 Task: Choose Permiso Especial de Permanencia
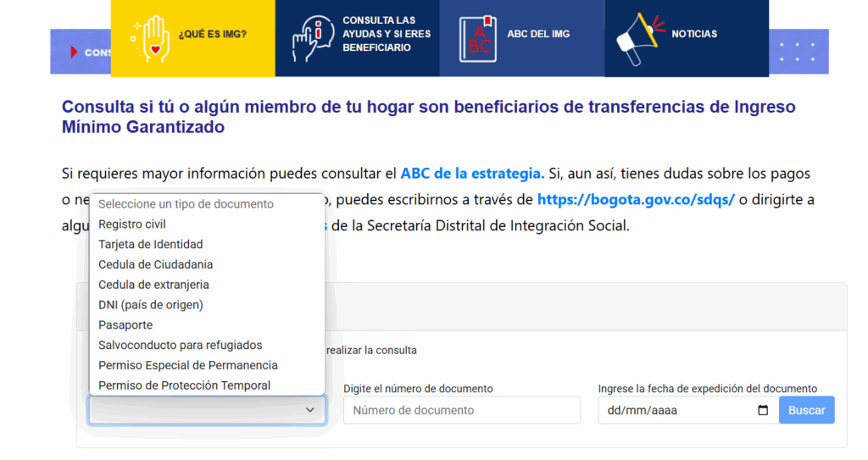[207, 365]
